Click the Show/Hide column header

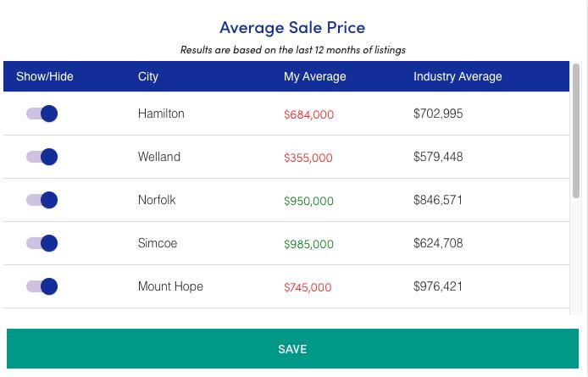pyautogui.click(x=45, y=76)
